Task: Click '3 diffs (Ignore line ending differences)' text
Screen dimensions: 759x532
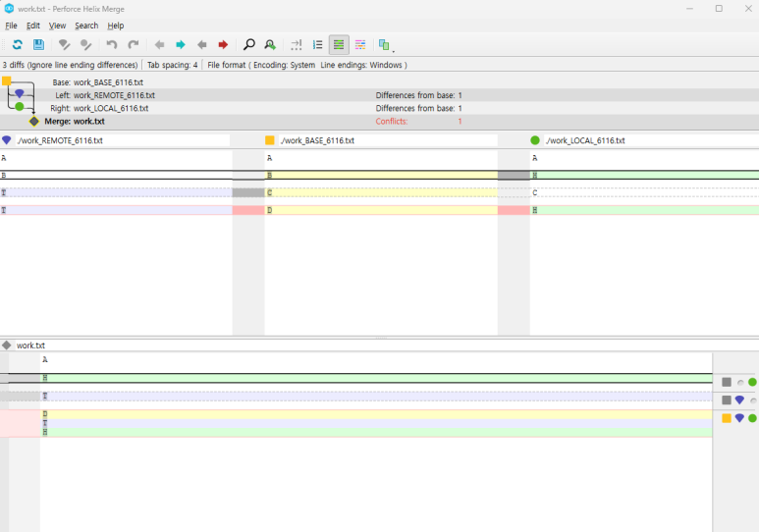Action: coord(70,65)
